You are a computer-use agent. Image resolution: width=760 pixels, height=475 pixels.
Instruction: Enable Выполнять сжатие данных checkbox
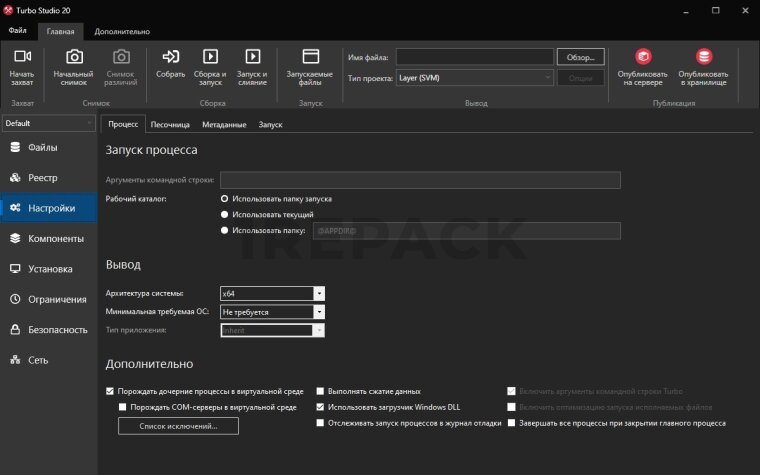click(x=320, y=391)
